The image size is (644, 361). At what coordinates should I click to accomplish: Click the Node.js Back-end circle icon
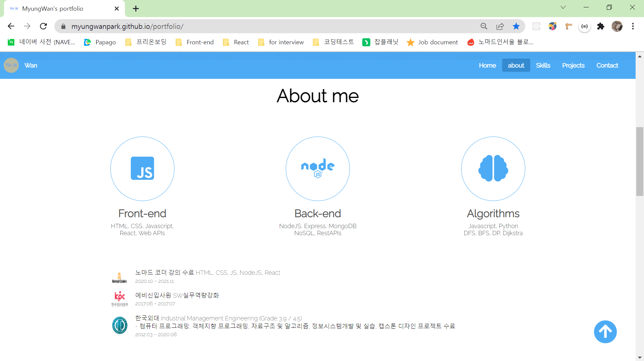point(318,168)
